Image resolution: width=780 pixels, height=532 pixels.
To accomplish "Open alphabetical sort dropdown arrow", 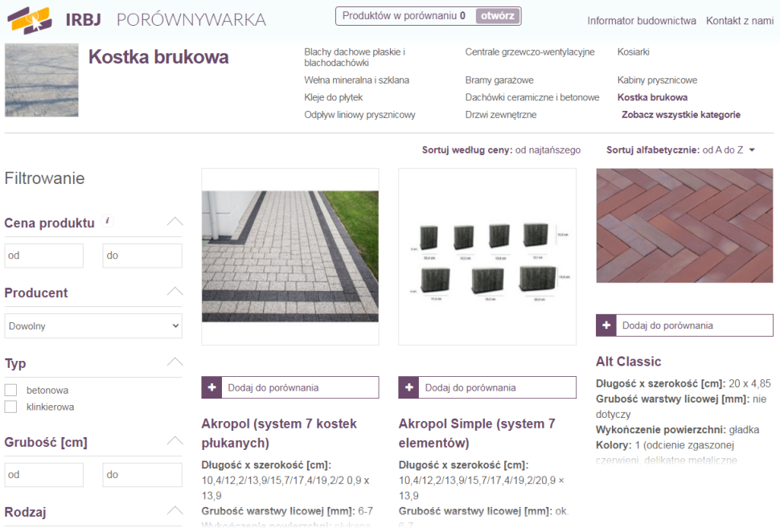I will click(752, 150).
